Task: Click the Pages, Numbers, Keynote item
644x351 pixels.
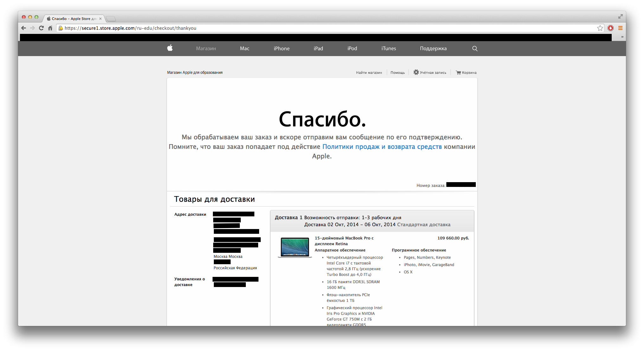Action: click(x=427, y=258)
